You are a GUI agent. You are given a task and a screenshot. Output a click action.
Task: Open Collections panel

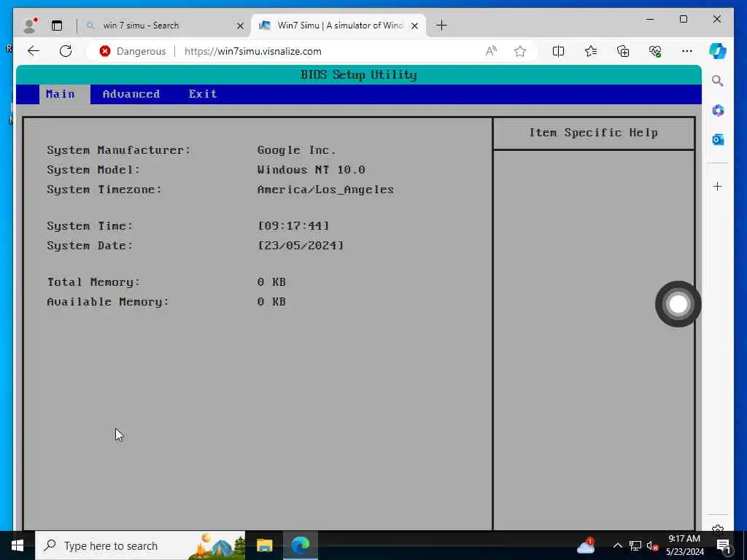click(623, 51)
